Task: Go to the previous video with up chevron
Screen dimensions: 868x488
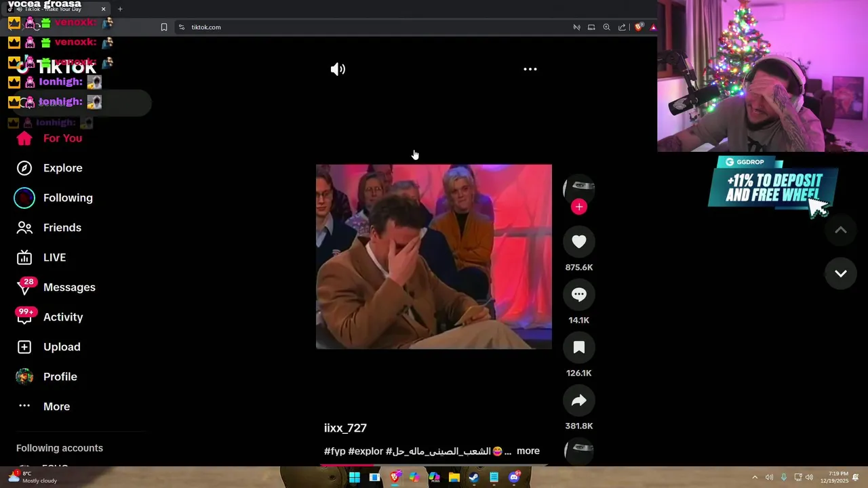Action: [840, 230]
